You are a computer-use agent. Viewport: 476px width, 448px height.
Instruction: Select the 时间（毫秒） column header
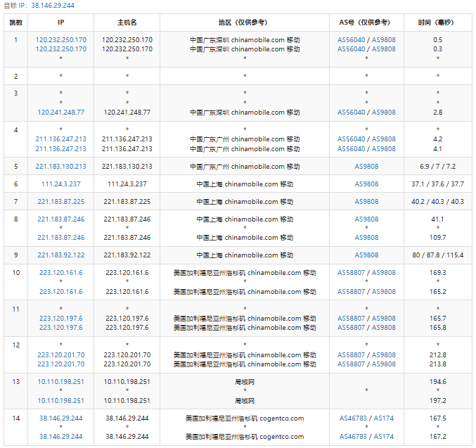(437, 23)
